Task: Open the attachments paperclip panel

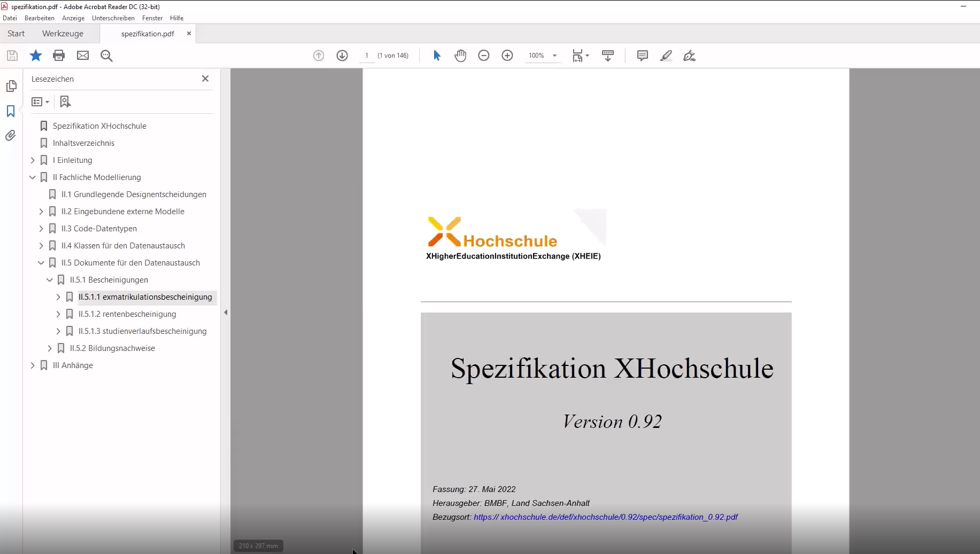Action: (x=11, y=136)
